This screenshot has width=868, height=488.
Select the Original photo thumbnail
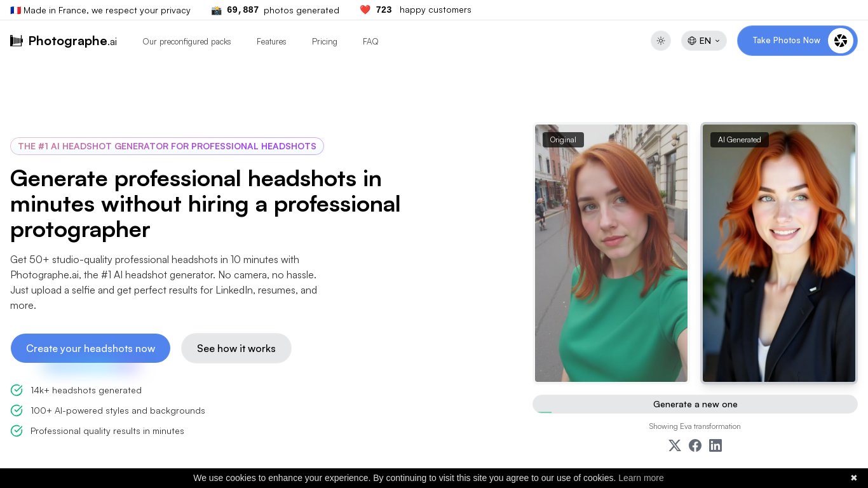click(611, 253)
